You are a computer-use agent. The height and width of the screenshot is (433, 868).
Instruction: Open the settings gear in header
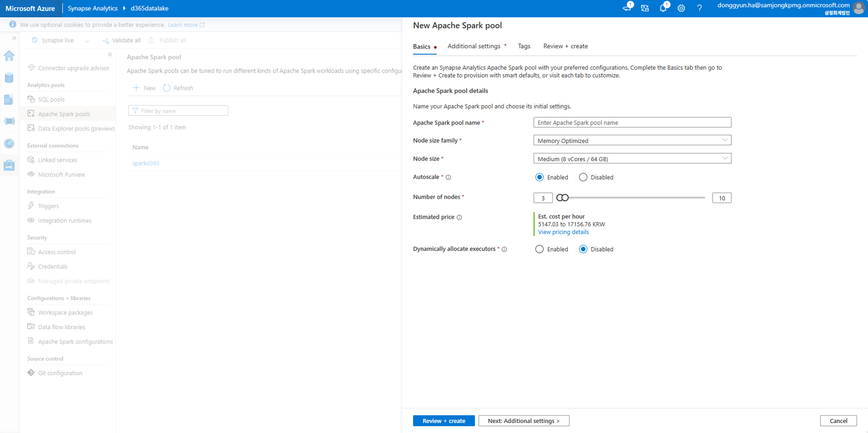pyautogui.click(x=681, y=8)
